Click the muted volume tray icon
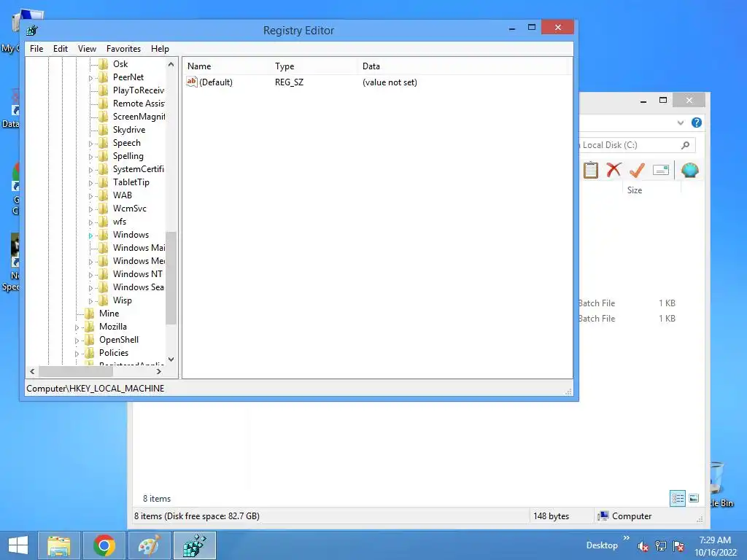The image size is (747, 560). pyautogui.click(x=643, y=546)
